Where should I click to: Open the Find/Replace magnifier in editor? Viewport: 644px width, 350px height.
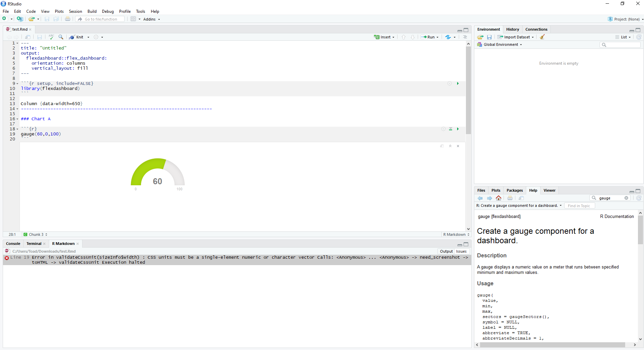point(61,37)
